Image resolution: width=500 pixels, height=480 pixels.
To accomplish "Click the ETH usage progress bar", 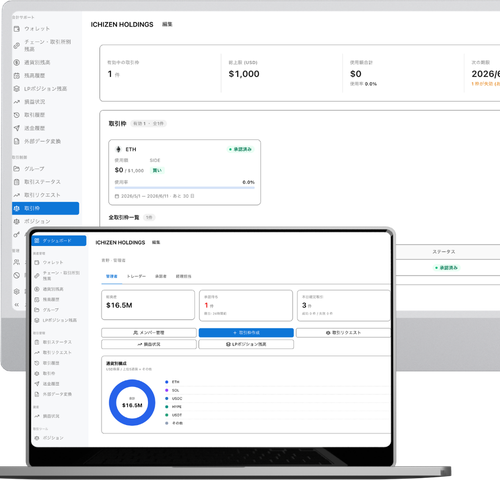I will pyautogui.click(x=185, y=188).
